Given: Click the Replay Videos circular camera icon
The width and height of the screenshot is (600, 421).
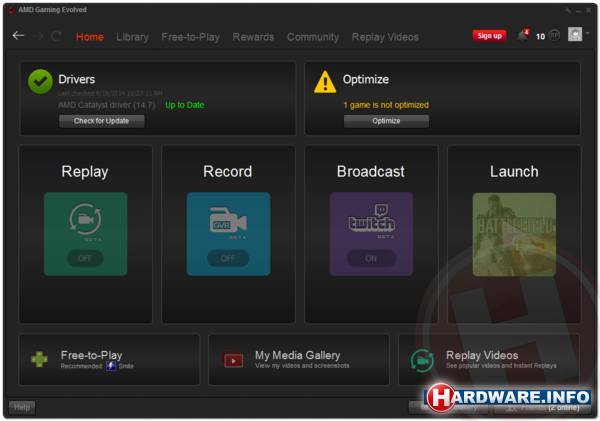Looking at the screenshot, I should [x=422, y=361].
